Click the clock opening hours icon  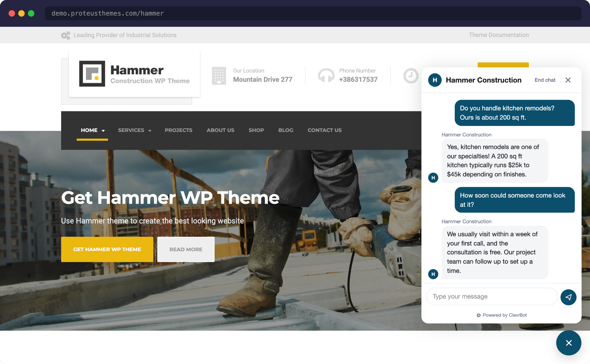(411, 76)
